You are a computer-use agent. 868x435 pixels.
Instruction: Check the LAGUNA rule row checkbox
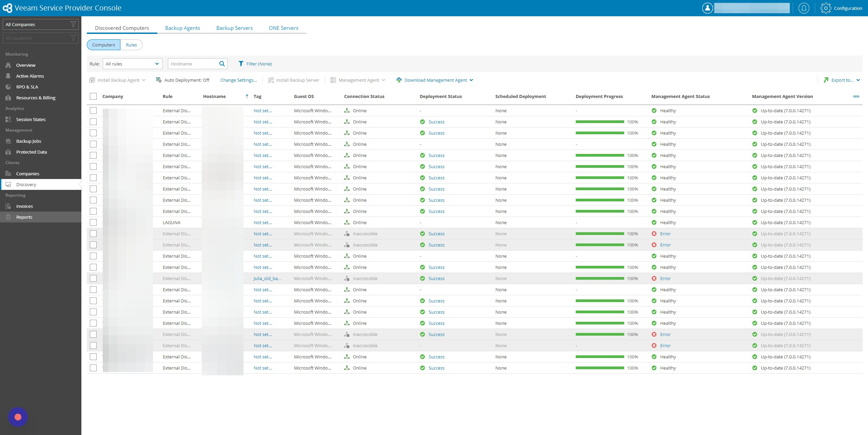[x=93, y=222]
